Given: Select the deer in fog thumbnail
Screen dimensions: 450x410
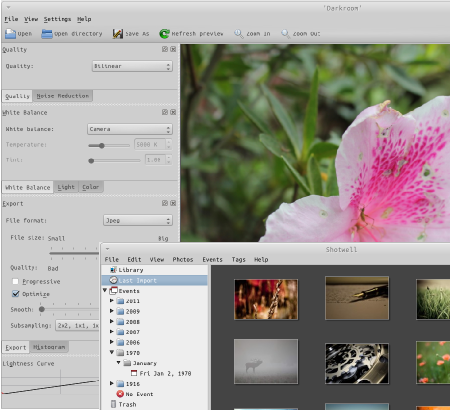Looking at the screenshot, I should (x=266, y=361).
